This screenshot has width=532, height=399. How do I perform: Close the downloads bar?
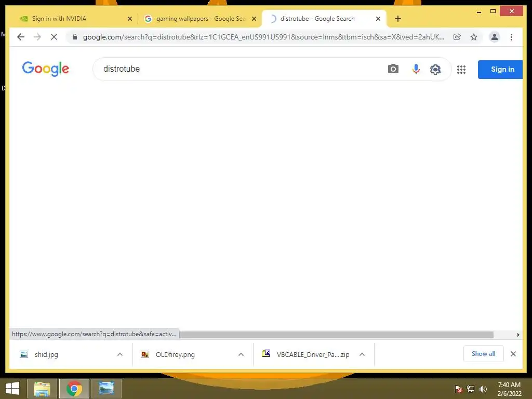click(x=513, y=354)
